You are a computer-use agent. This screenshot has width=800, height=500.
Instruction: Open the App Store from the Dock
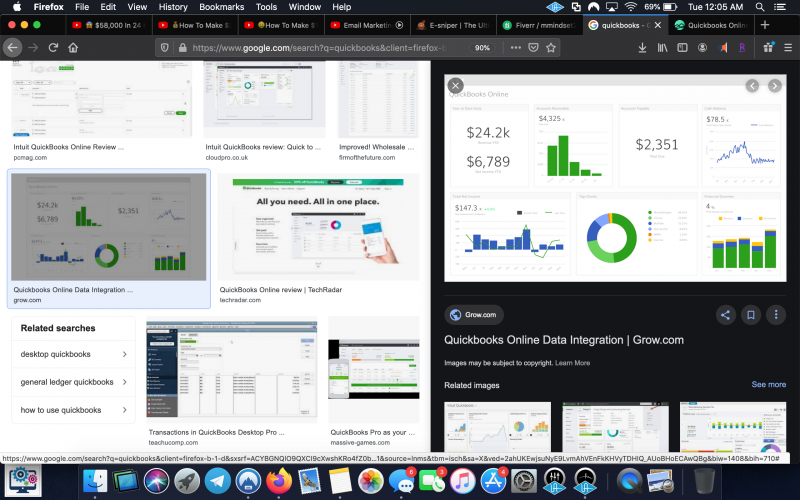coord(493,481)
